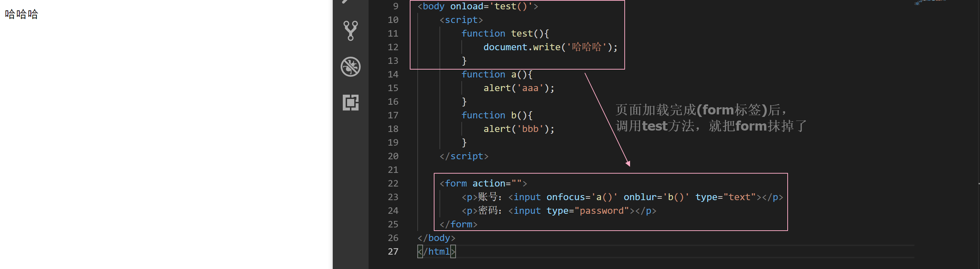Open the Extensions panel icon
Screen dimensions: 980x269
pyautogui.click(x=350, y=103)
